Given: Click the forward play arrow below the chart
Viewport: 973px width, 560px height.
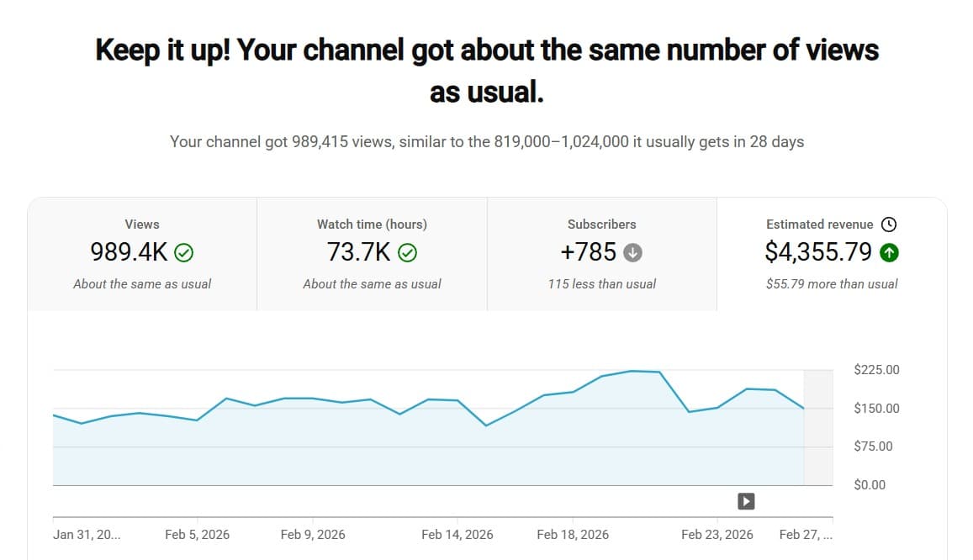Looking at the screenshot, I should [x=745, y=500].
